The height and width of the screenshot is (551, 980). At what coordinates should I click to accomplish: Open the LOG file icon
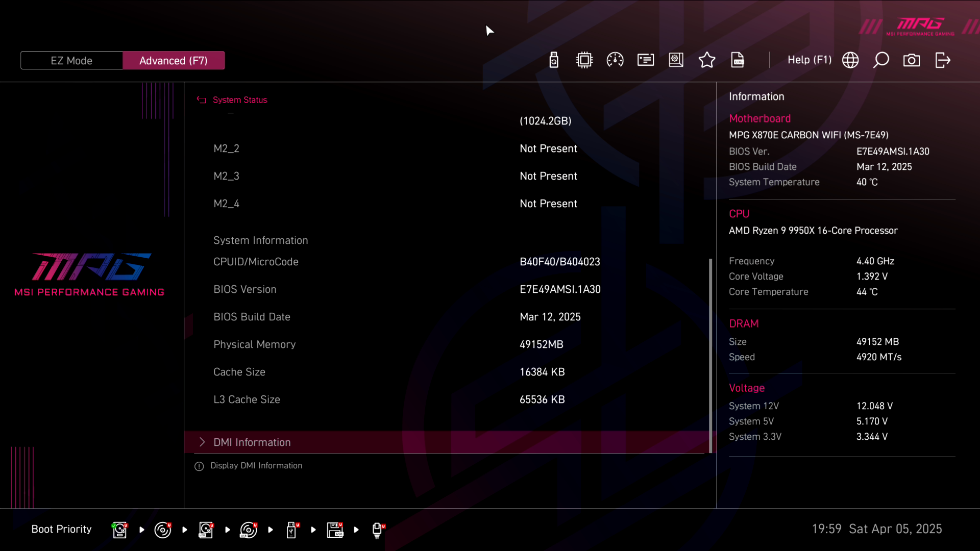coord(738,60)
